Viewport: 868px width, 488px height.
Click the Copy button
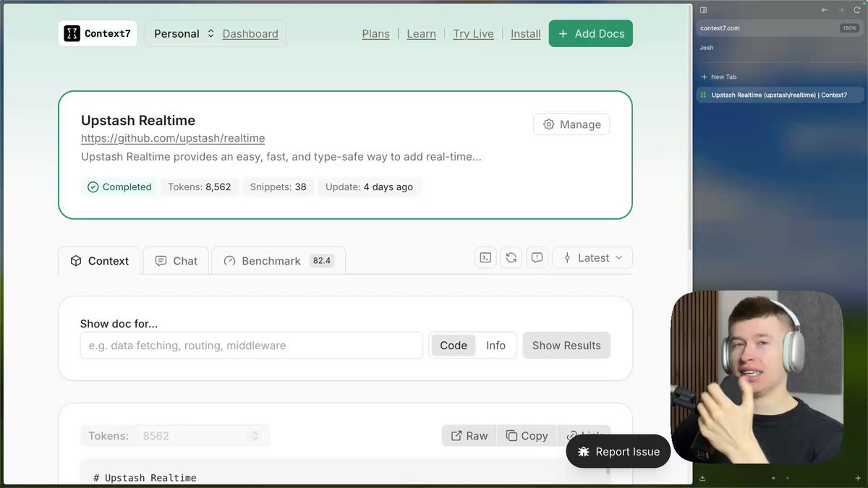(527, 436)
